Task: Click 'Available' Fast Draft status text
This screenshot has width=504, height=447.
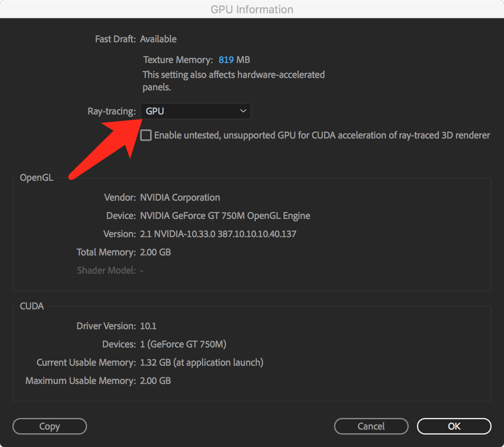Action: [158, 39]
